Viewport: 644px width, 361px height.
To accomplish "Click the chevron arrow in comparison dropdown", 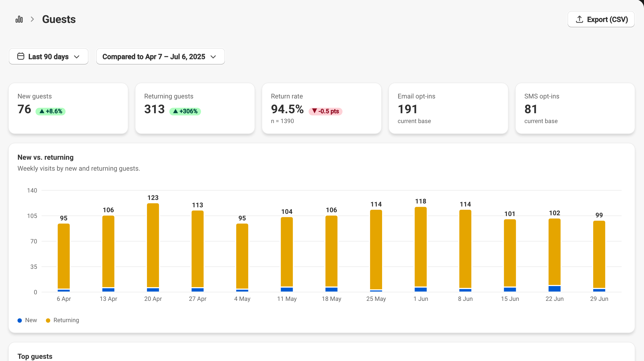I will tap(213, 57).
